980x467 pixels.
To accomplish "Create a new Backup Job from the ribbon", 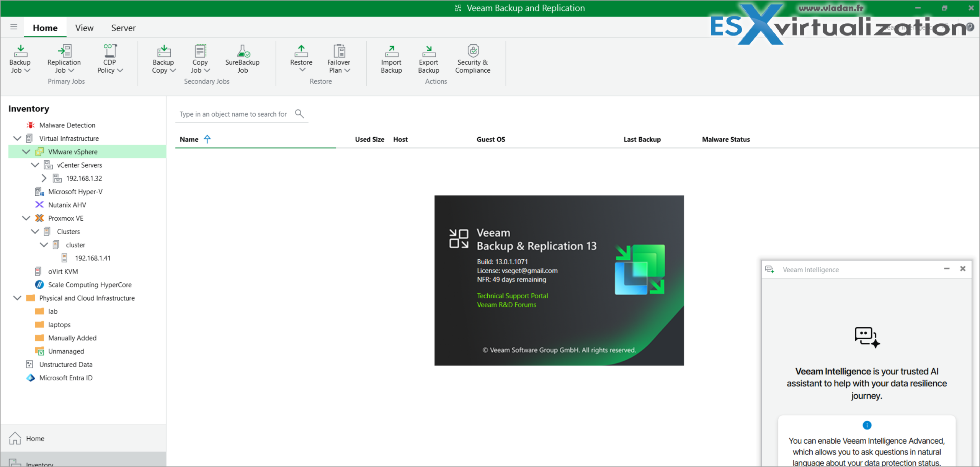I will (20, 59).
